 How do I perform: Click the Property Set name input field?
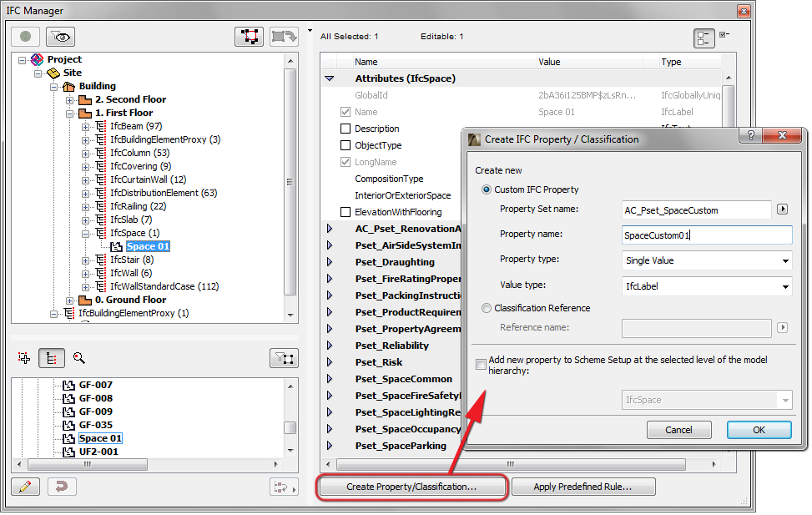pyautogui.click(x=697, y=210)
